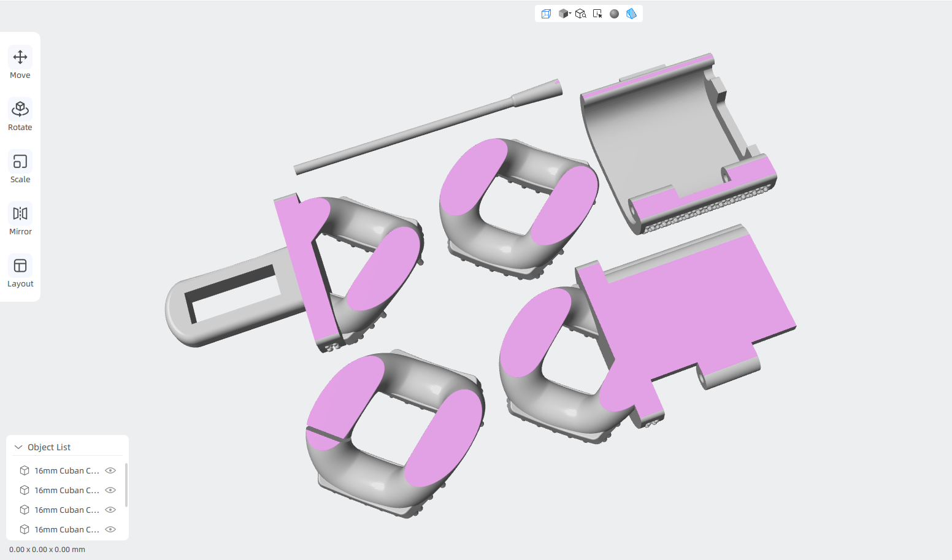Collapse the Object List panel

[x=18, y=447]
